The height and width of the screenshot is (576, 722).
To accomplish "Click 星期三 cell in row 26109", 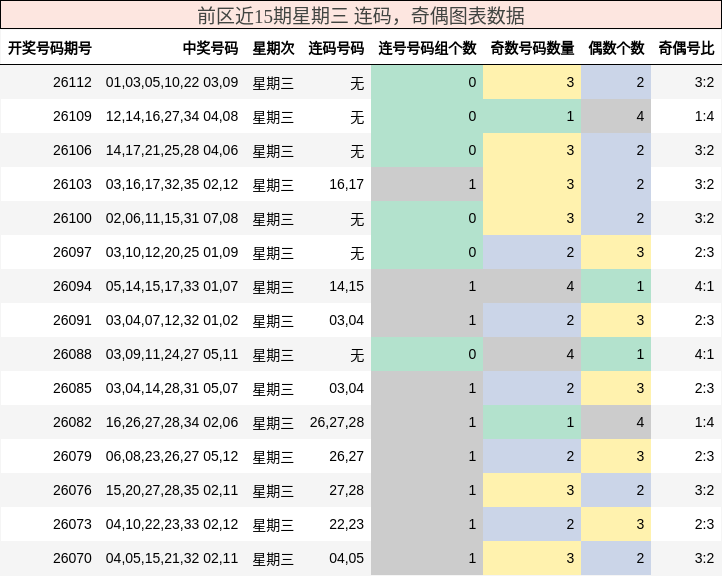I will tap(273, 117).
